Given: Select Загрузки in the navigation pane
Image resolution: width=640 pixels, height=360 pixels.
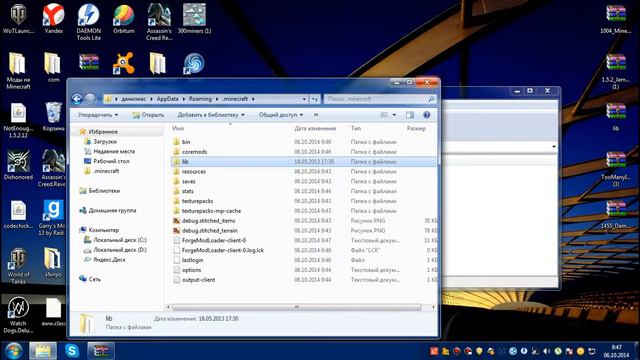Looking at the screenshot, I should tap(105, 141).
